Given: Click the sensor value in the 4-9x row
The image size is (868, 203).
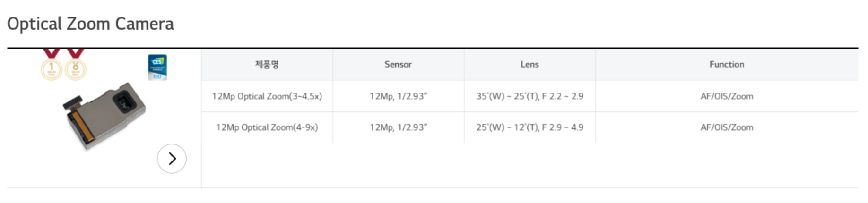Looking at the screenshot, I should [398, 127].
